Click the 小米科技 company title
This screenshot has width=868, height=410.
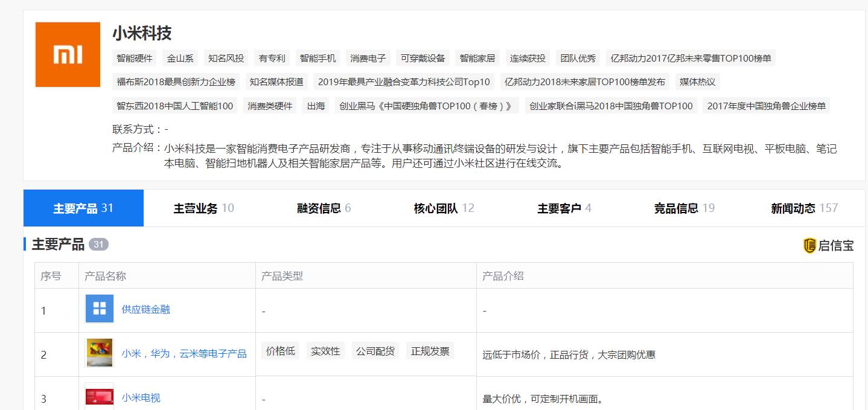tap(142, 33)
